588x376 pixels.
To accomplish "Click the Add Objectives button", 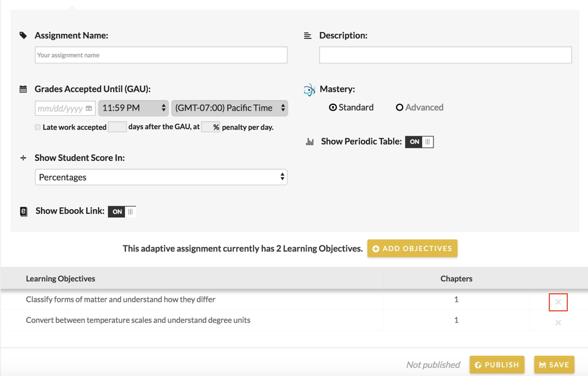I will point(412,249).
